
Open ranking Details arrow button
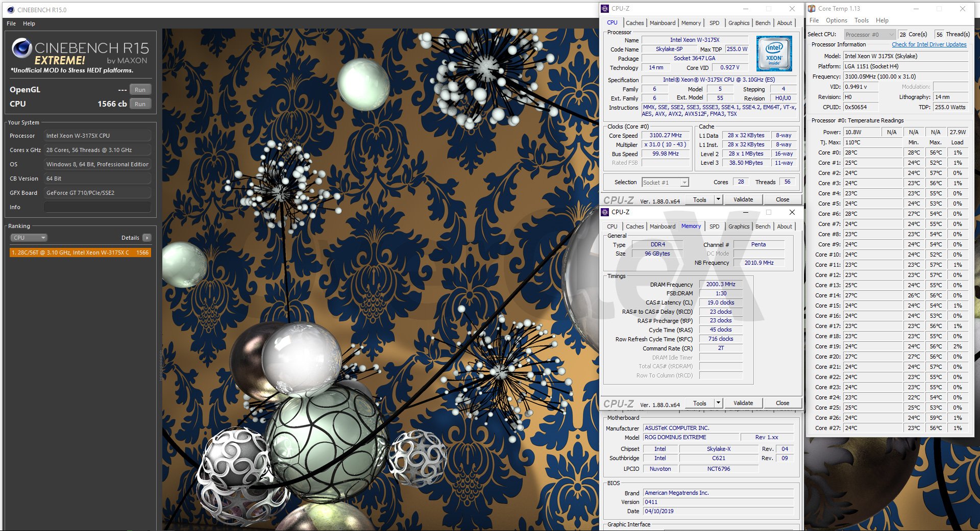147,238
